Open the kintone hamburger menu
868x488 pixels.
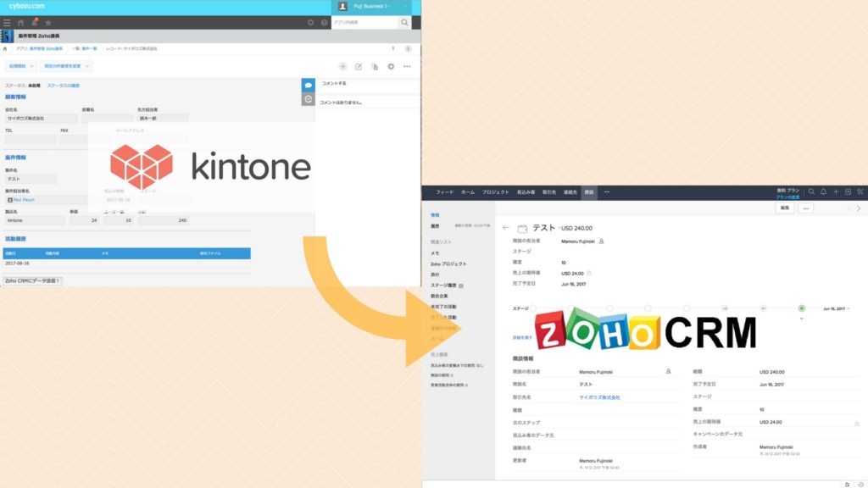point(7,22)
